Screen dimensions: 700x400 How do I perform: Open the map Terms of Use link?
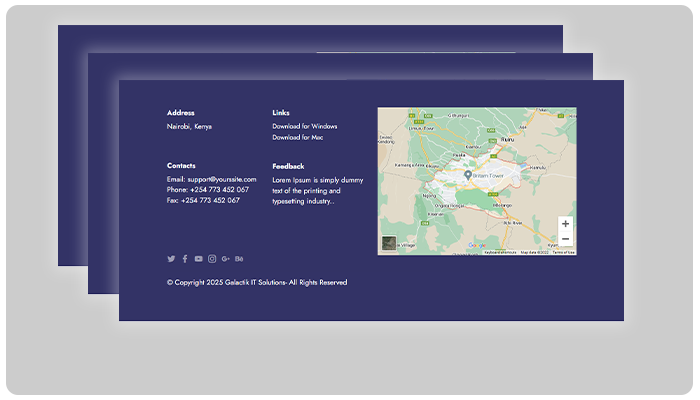(x=563, y=253)
